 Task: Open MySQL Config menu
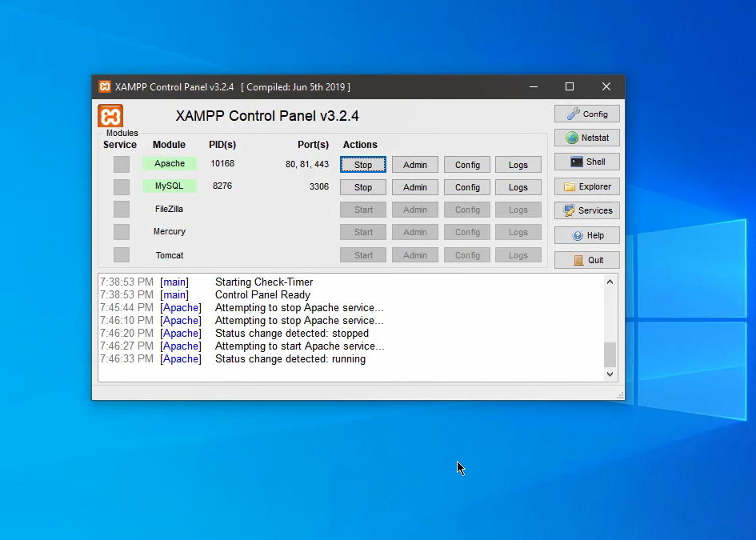467,187
